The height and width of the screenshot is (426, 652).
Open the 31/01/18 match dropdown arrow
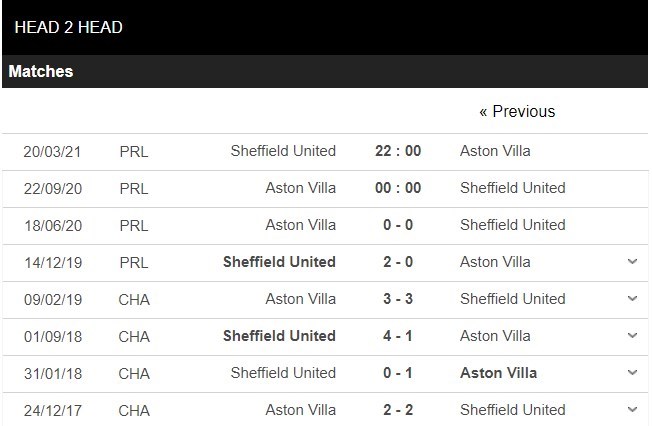click(631, 373)
